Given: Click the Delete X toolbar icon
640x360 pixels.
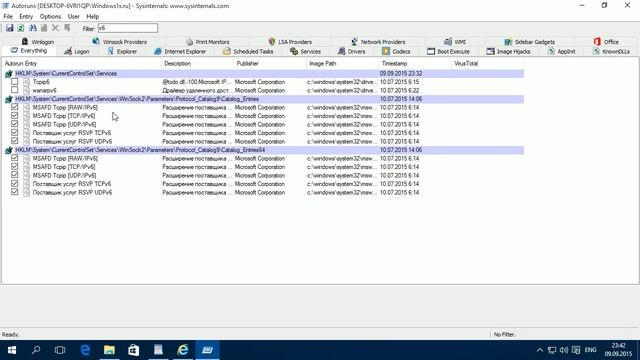Looking at the screenshot, I should pos(56,28).
